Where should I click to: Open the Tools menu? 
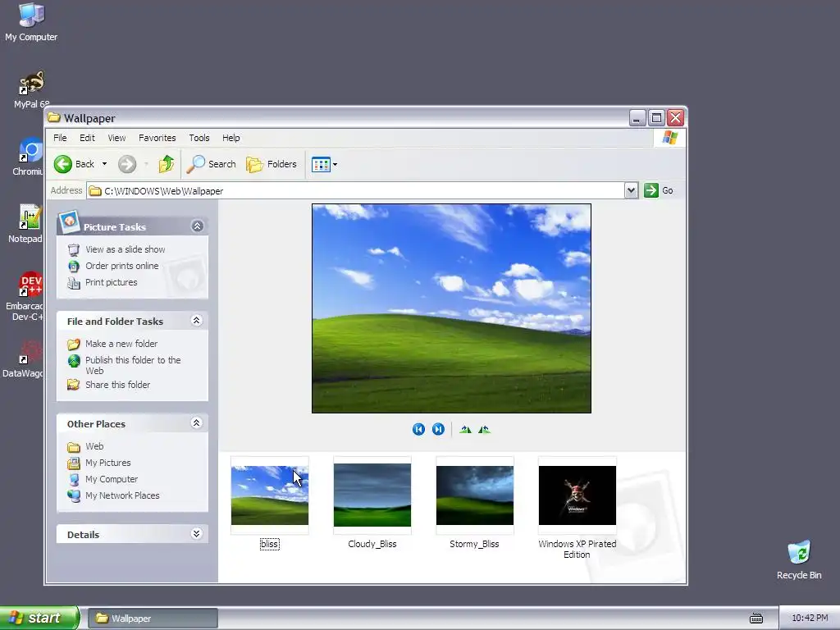coord(199,138)
